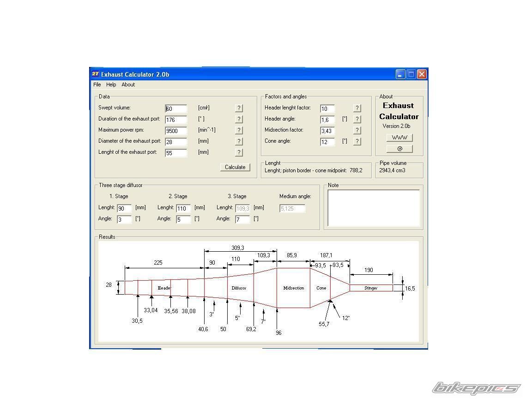Click the WWW button
Screen dimensions: 532x399
pyautogui.click(x=399, y=138)
